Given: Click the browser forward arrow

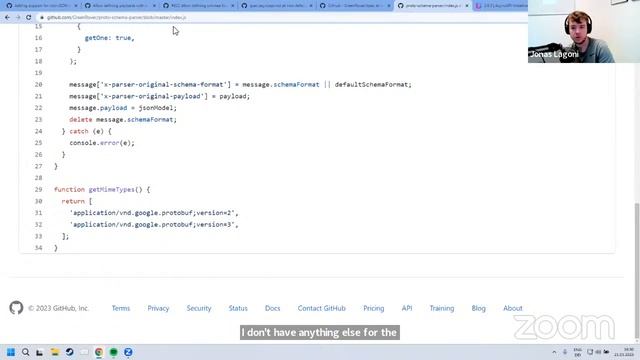Looking at the screenshot, I should [18, 18].
